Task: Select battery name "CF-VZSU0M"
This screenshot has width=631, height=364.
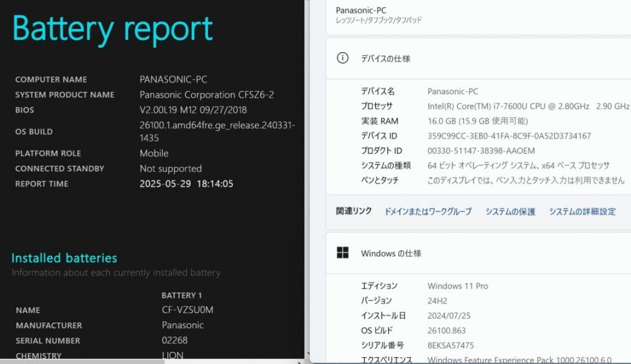Action: pyautogui.click(x=187, y=310)
